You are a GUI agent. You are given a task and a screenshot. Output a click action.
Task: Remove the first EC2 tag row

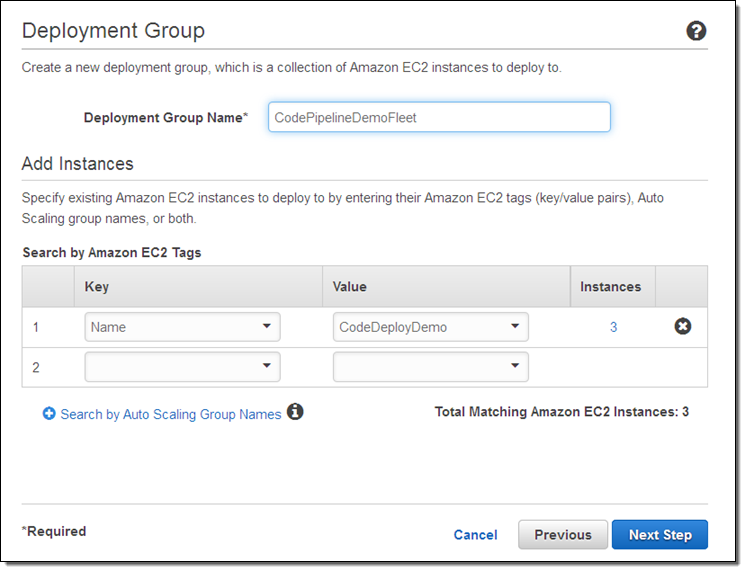(x=683, y=326)
